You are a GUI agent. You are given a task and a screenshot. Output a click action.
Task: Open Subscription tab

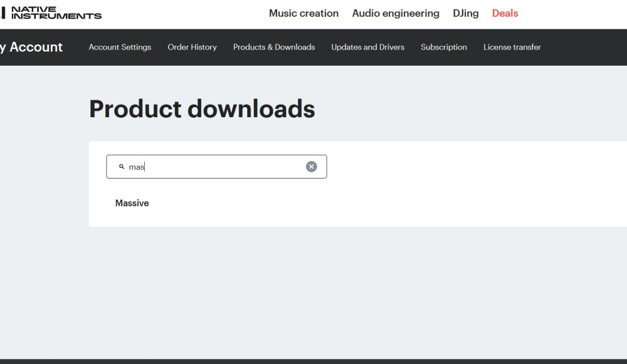tap(443, 47)
